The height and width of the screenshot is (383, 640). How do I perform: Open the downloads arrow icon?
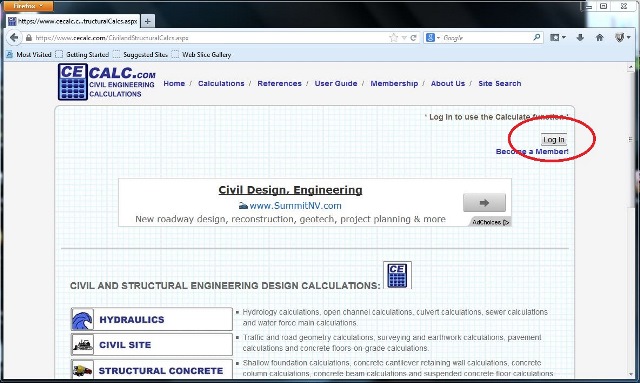tap(580, 38)
